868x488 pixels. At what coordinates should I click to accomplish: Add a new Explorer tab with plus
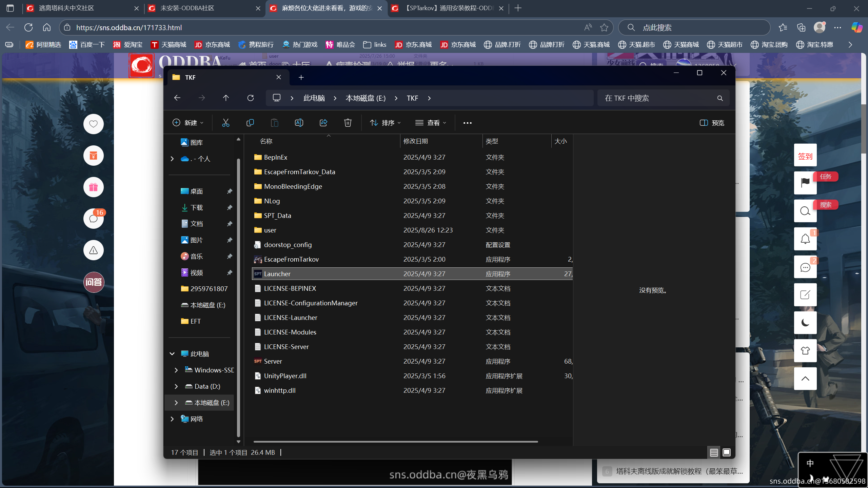301,77
